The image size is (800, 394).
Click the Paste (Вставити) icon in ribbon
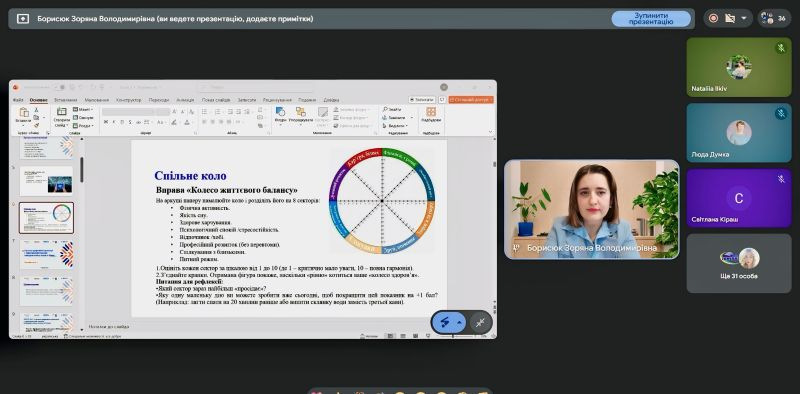23,112
